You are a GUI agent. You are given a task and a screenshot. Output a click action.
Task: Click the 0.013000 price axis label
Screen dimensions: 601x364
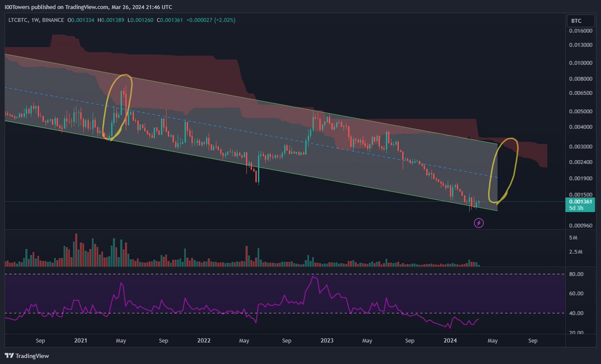pos(581,46)
